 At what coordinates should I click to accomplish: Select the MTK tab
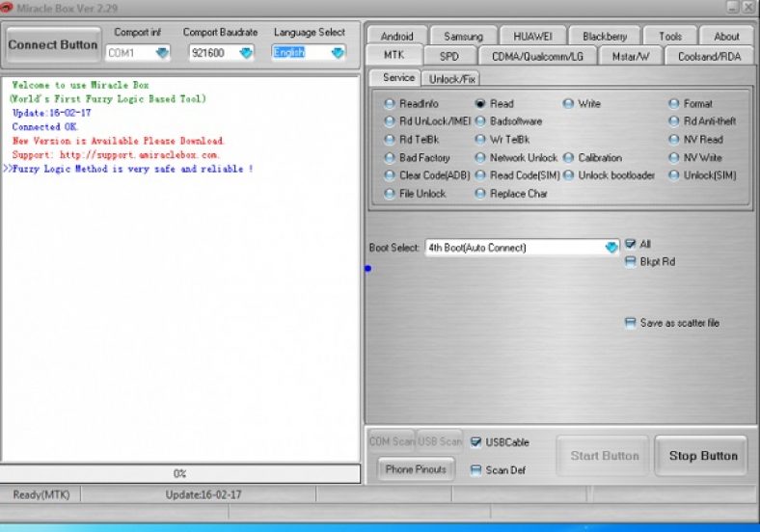394,55
